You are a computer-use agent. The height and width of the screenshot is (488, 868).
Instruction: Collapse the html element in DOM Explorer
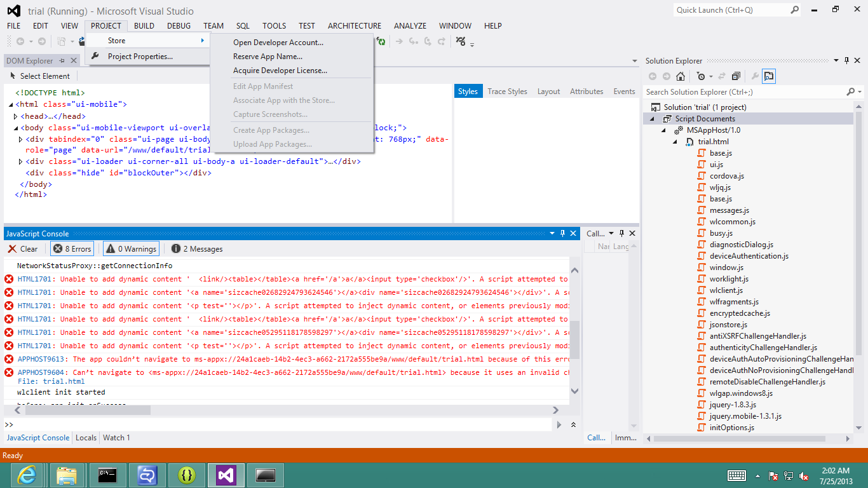tap(11, 105)
